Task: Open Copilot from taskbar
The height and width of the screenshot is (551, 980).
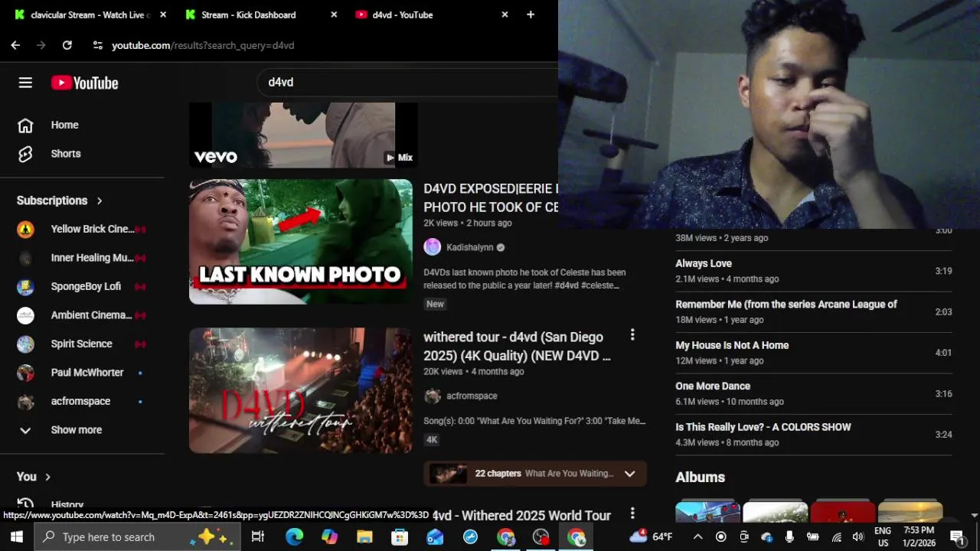Action: click(x=329, y=537)
